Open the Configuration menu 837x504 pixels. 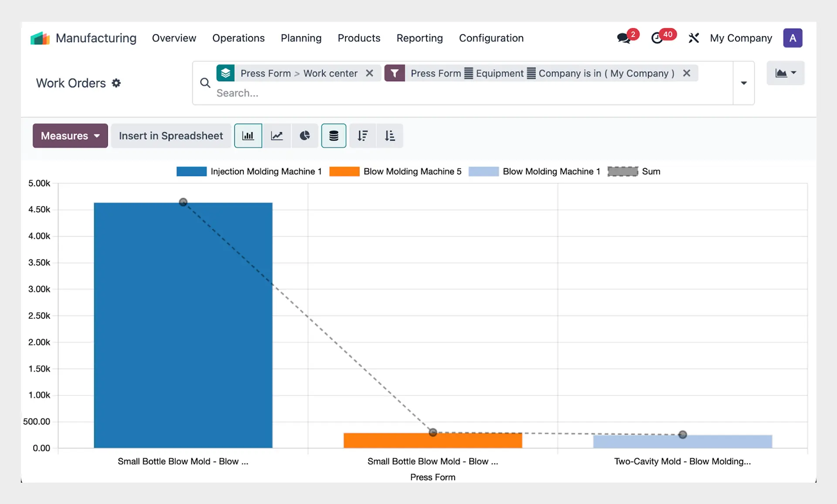pos(491,38)
